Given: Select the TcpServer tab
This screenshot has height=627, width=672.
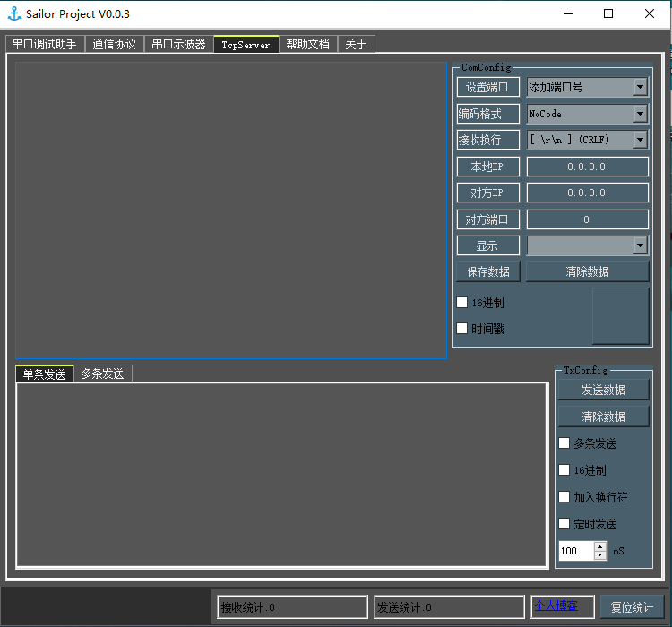Looking at the screenshot, I should click(246, 44).
